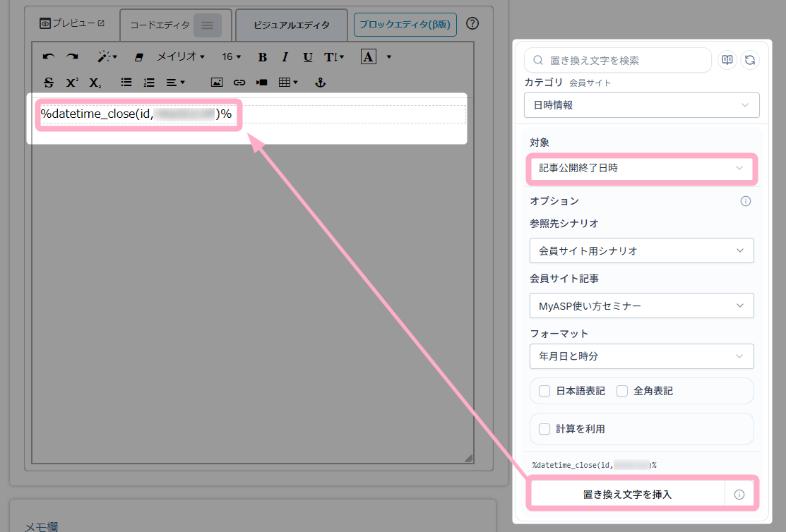The image size is (786, 532).
Task: Open the editor help question mark
Action: click(472, 23)
